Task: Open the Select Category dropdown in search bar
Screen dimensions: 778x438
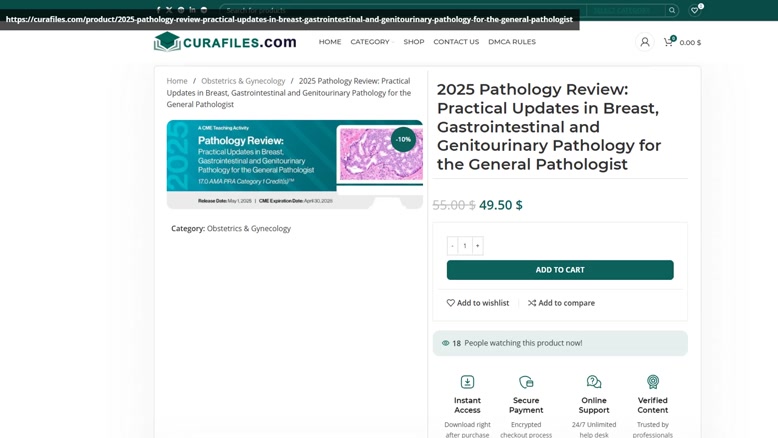Action: (625, 10)
